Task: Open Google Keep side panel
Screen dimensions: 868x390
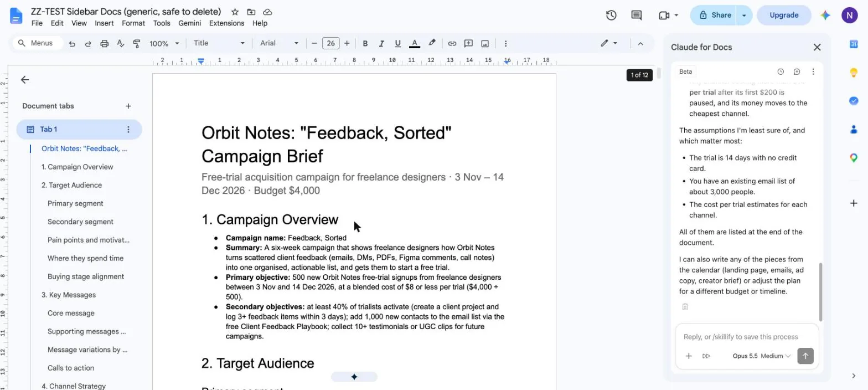Action: point(854,73)
